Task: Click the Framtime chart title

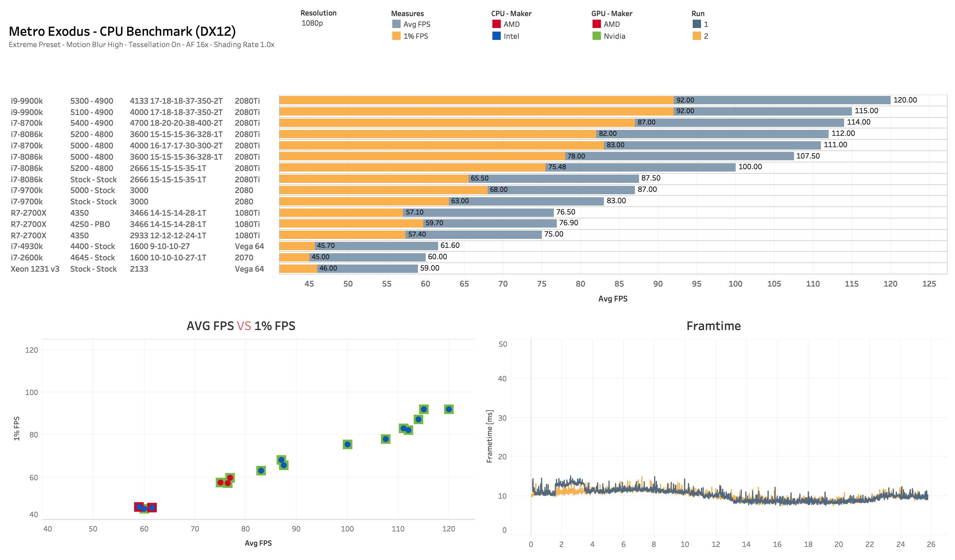Action: [713, 326]
